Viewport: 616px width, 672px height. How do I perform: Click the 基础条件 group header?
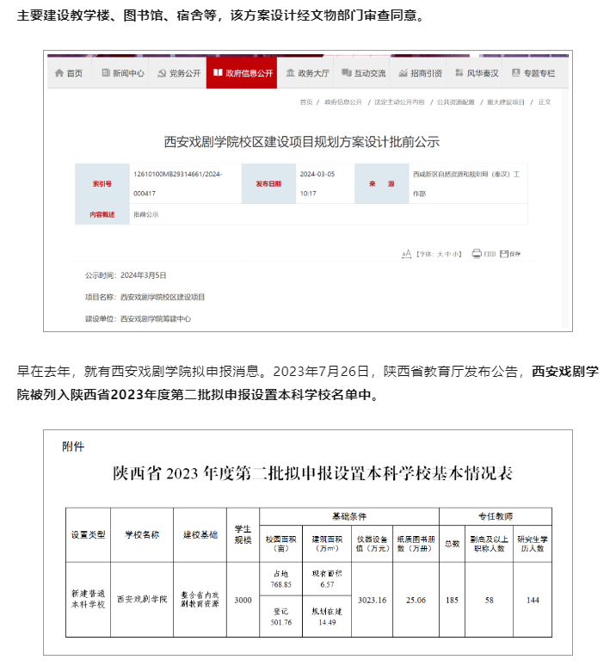[349, 516]
